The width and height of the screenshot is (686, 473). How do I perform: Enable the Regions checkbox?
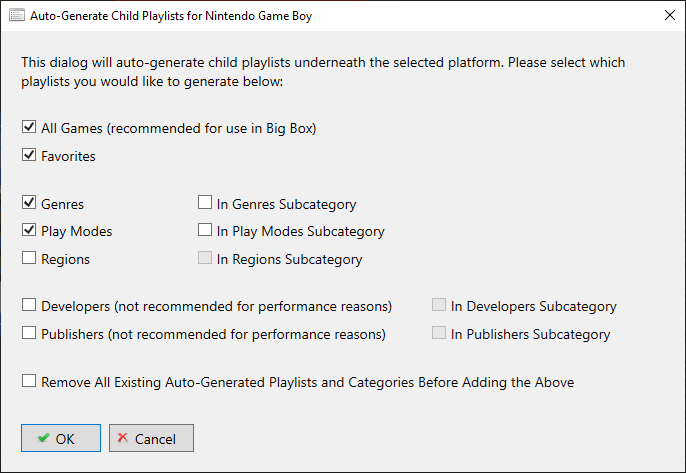click(29, 258)
